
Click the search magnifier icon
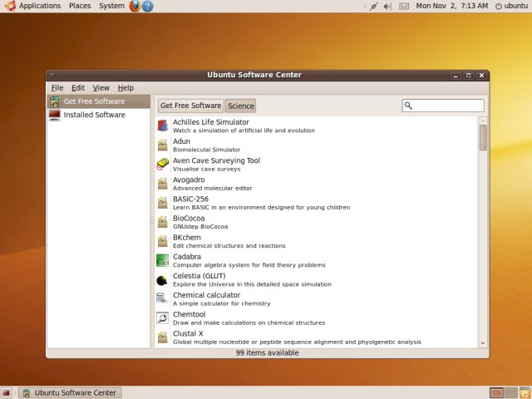pyautogui.click(x=408, y=106)
